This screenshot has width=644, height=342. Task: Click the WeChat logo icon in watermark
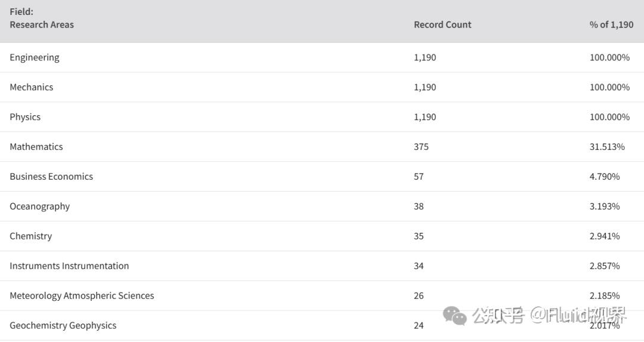[x=456, y=316]
